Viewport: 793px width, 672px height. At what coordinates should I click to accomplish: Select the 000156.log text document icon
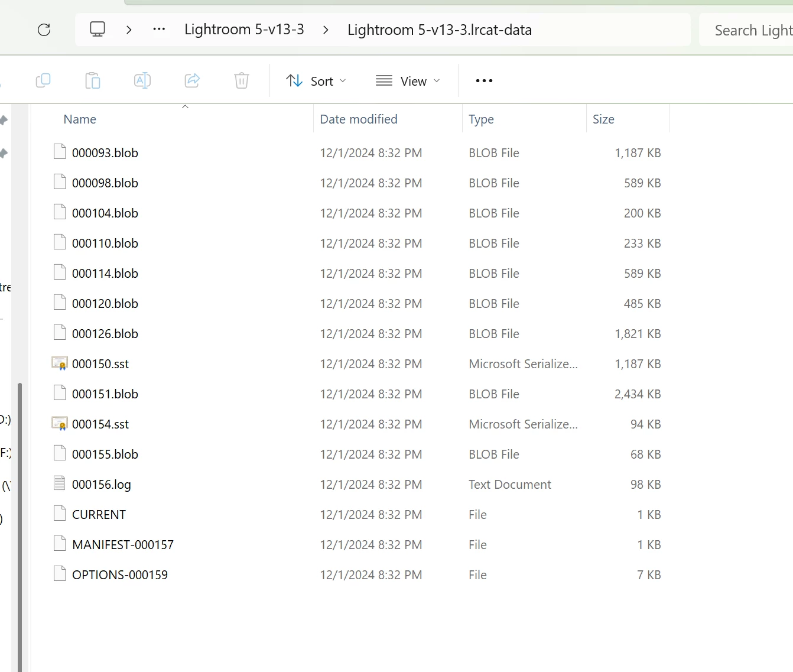tap(60, 483)
